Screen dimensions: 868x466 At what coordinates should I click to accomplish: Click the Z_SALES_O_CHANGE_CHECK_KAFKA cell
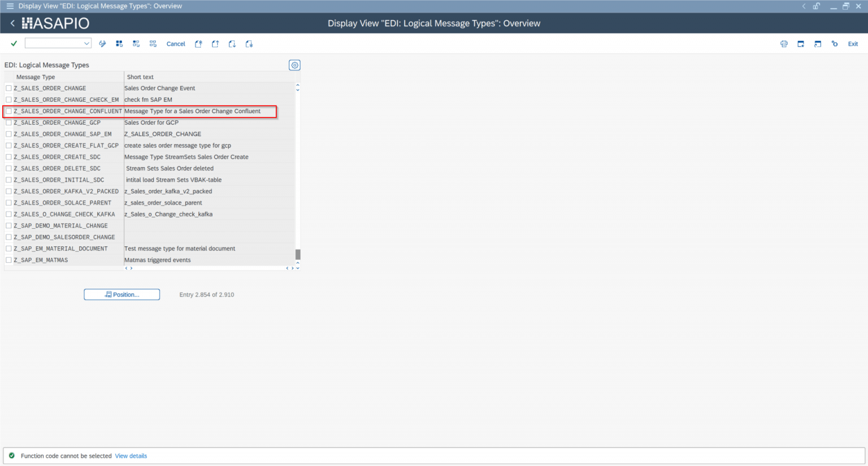coord(68,215)
